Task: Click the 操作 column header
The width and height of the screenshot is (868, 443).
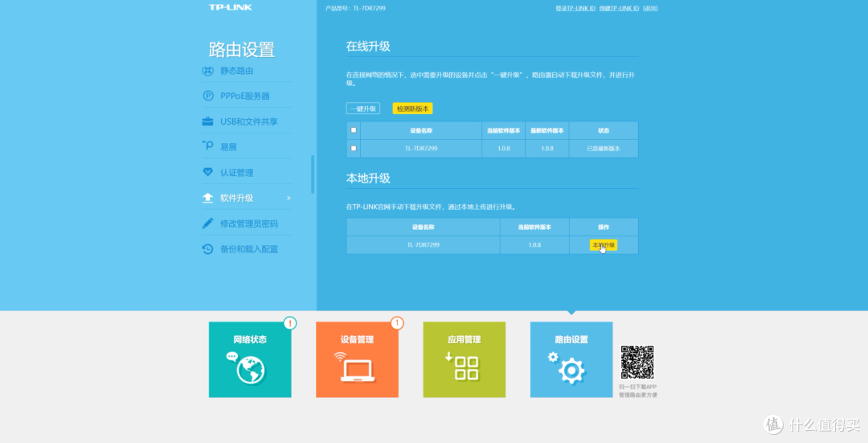Action: click(x=604, y=227)
